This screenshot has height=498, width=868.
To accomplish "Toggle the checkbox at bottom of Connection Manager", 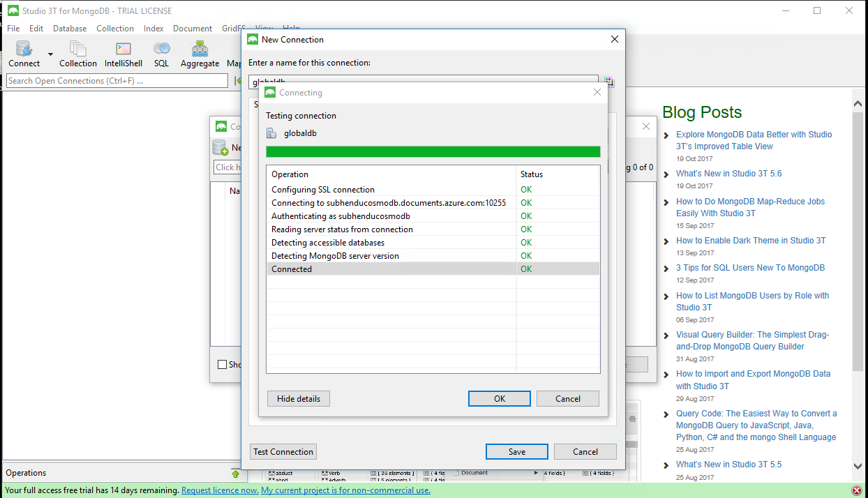I will tap(222, 364).
